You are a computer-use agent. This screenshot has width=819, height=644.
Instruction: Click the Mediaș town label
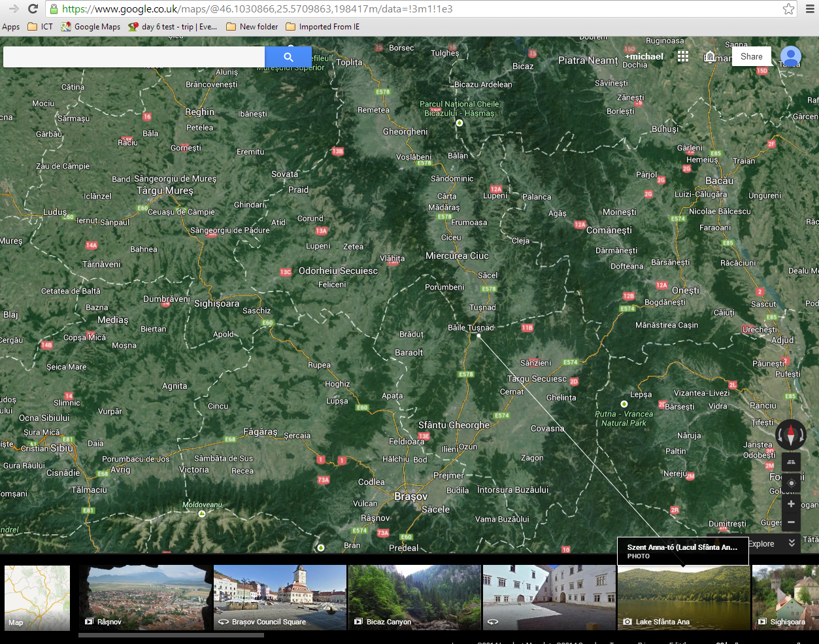point(113,320)
